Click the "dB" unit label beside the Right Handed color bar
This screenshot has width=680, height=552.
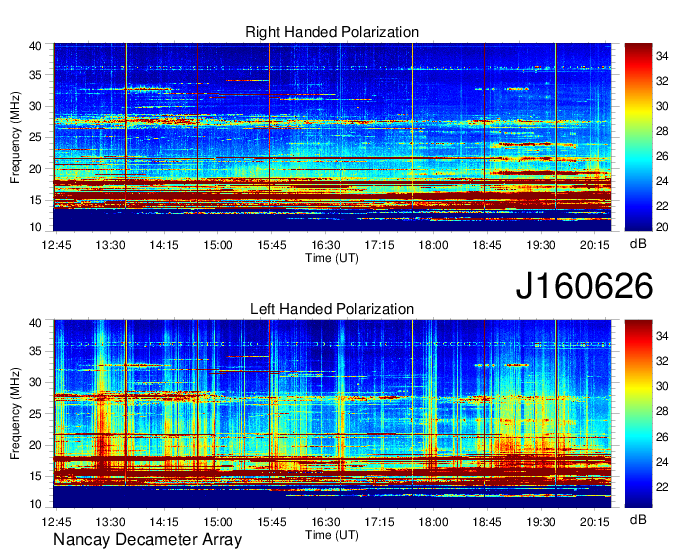[638, 244]
